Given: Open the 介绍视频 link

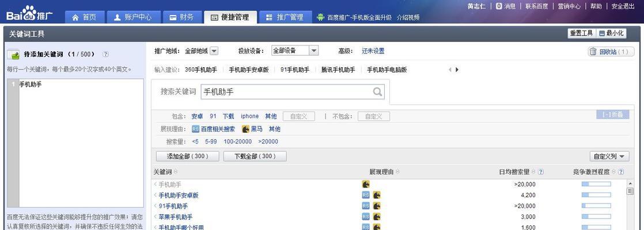Looking at the screenshot, I should (408, 18).
